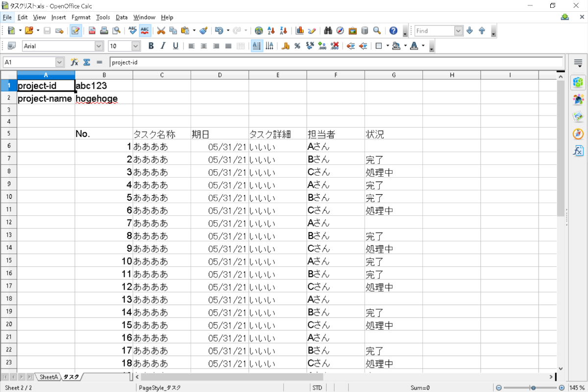Open Find and Replace binoculars

(x=328, y=30)
